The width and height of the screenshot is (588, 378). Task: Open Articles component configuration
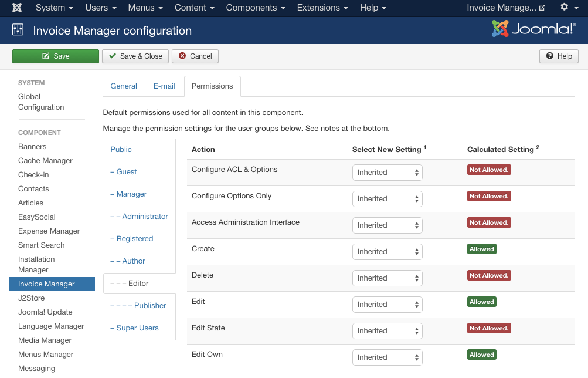pyautogui.click(x=30, y=203)
